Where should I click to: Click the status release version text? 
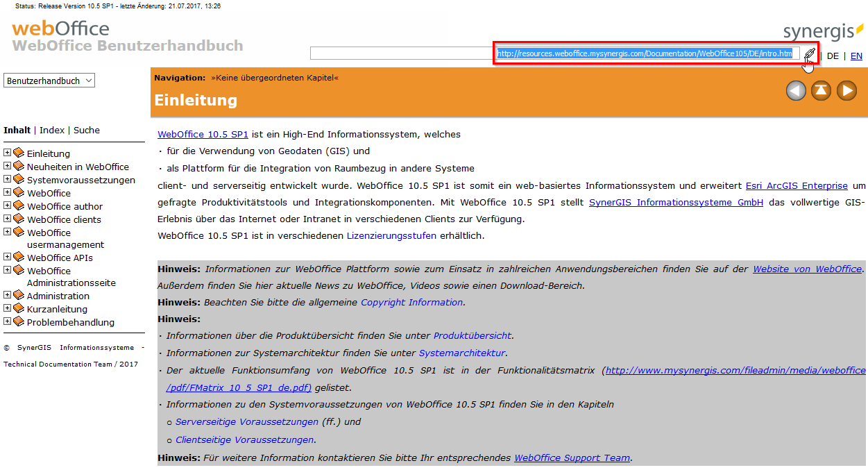(118, 6)
